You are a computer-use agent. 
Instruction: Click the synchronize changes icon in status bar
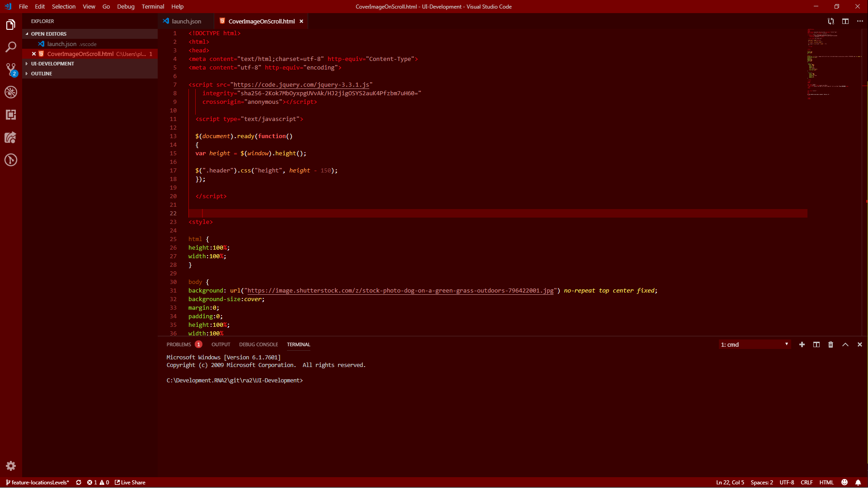pos(79,483)
